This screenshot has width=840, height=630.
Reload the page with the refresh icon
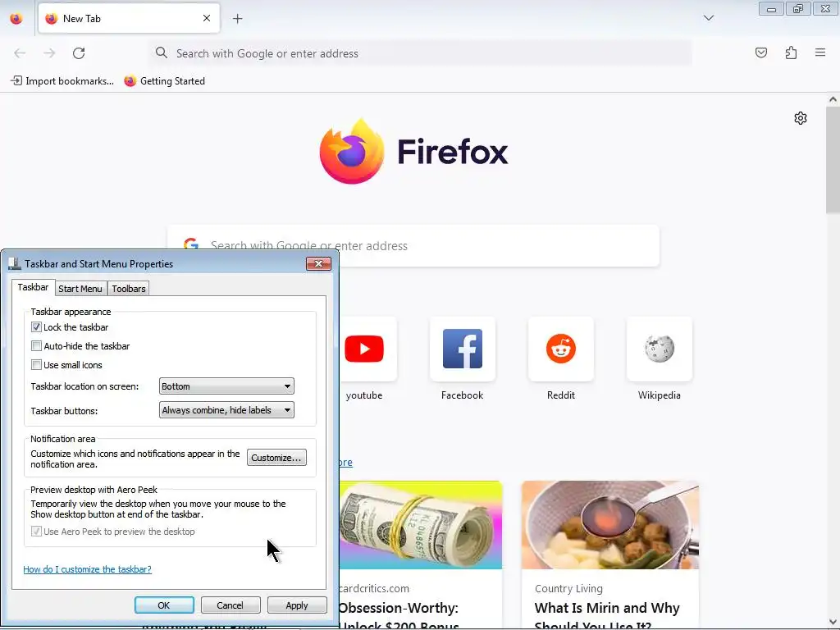pos(79,53)
